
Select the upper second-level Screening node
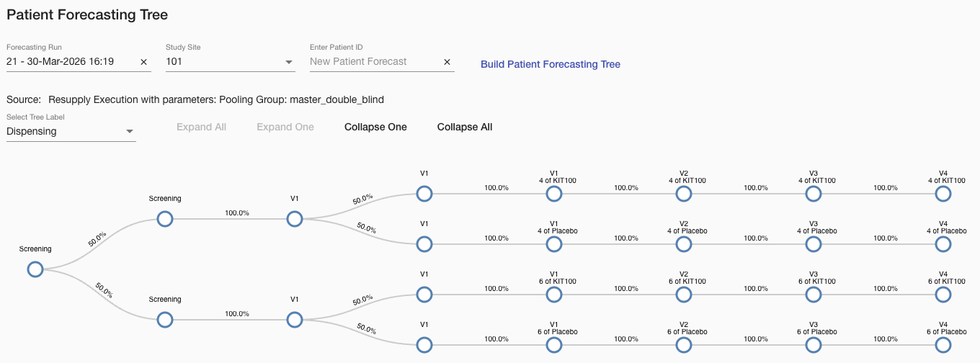pyautogui.click(x=164, y=219)
